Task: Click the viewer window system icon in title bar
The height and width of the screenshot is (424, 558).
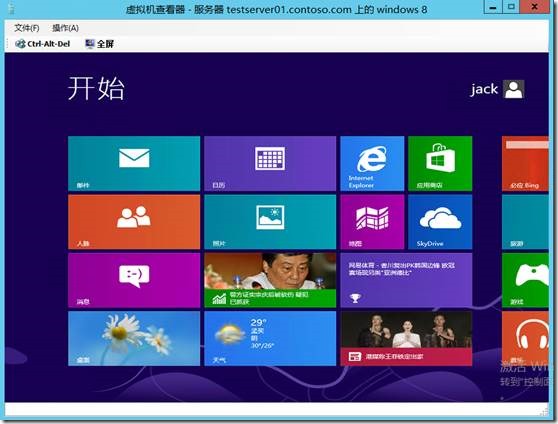Action: [x=11, y=8]
